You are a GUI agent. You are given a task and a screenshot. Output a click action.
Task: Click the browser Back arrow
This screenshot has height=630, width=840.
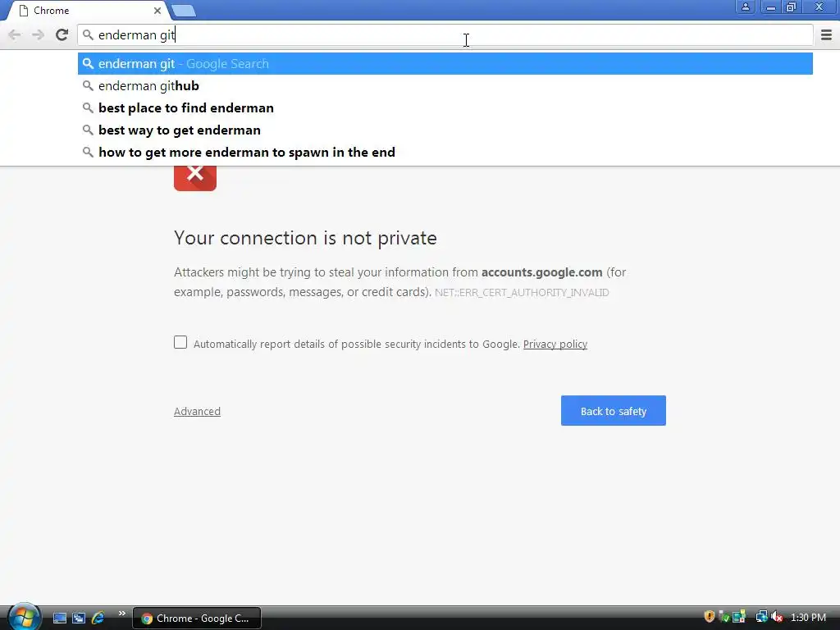point(15,34)
